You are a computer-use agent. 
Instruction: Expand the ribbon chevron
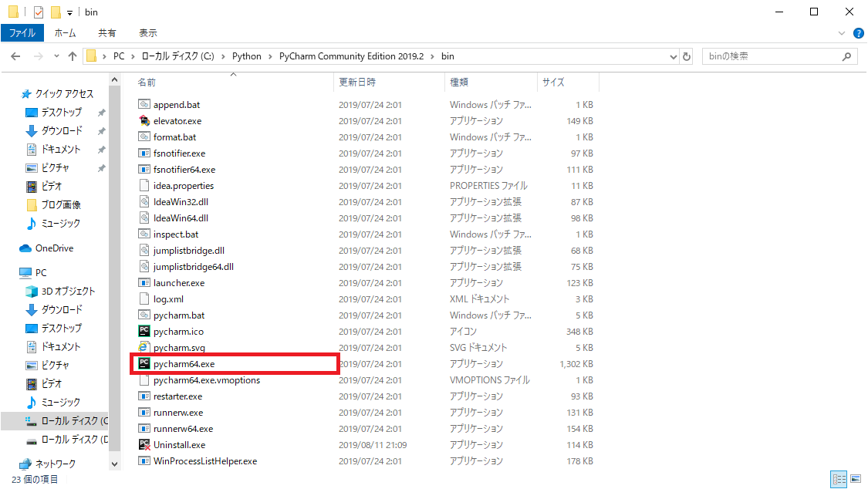click(x=842, y=33)
